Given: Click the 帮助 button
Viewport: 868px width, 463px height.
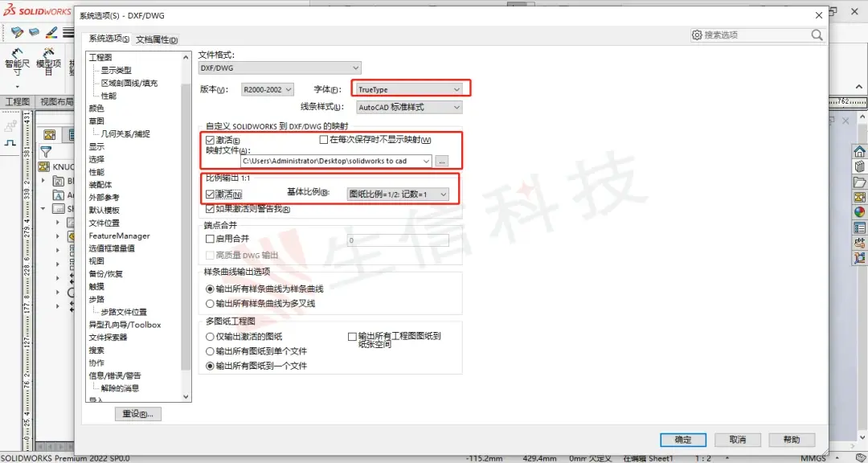Looking at the screenshot, I should tap(792, 440).
